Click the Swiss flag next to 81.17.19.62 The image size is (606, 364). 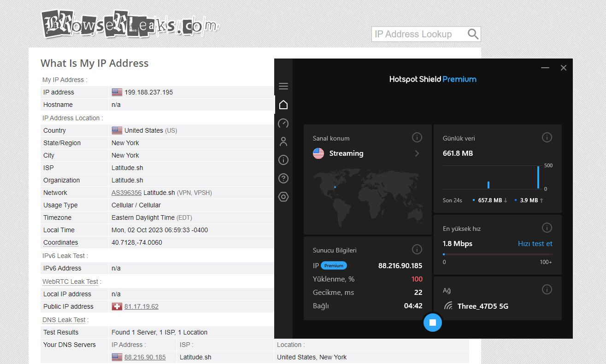coord(117,306)
